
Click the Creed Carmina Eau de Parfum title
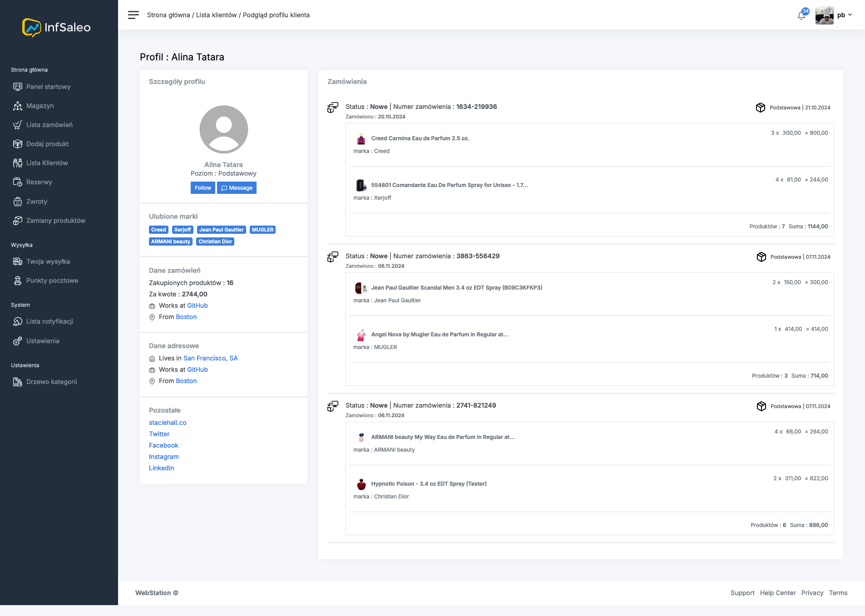point(420,138)
